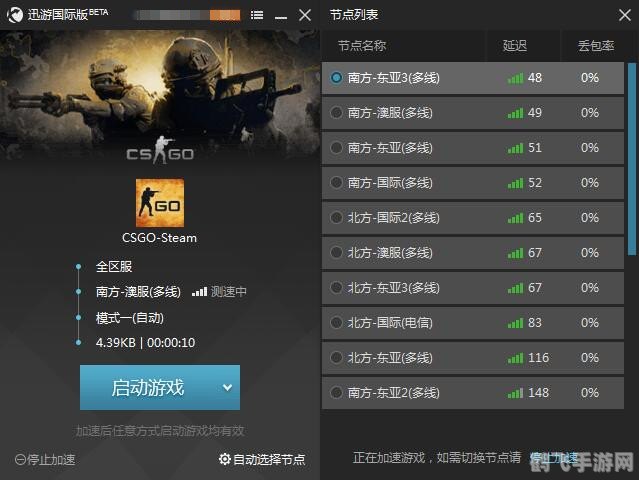Select radio for 南方-东亚3(多线)
The image size is (639, 480).
(336, 77)
